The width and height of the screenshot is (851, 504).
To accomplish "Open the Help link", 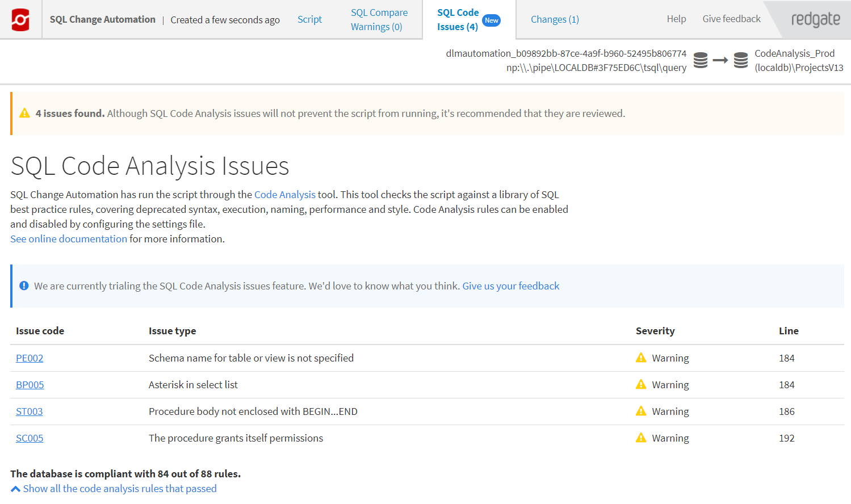I will pyautogui.click(x=676, y=19).
